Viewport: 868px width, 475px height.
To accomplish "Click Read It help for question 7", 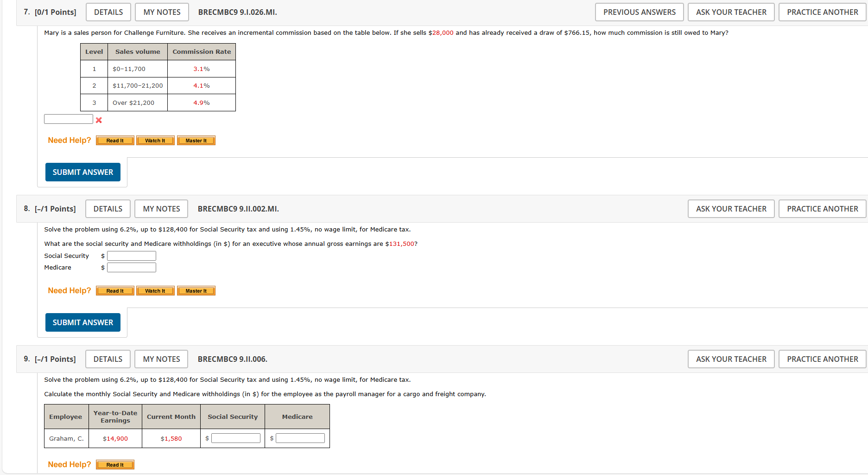I will coord(114,140).
